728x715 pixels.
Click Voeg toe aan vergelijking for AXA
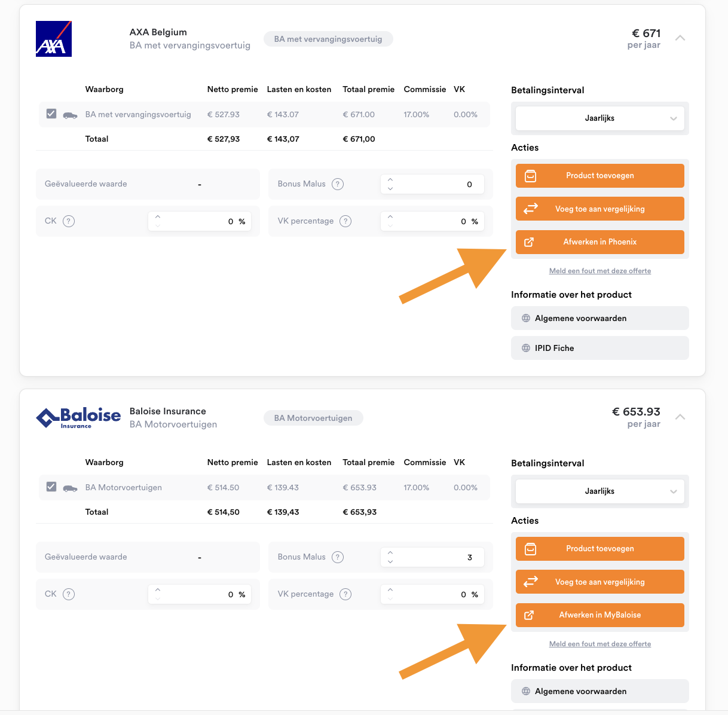[600, 209]
